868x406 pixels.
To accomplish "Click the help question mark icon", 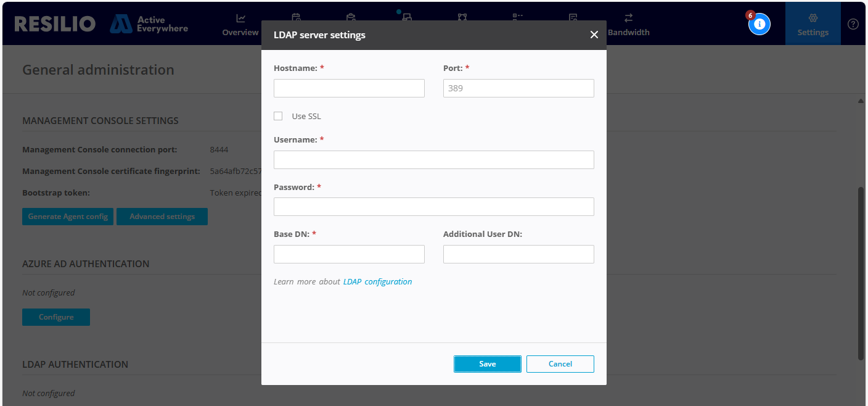I will (853, 24).
